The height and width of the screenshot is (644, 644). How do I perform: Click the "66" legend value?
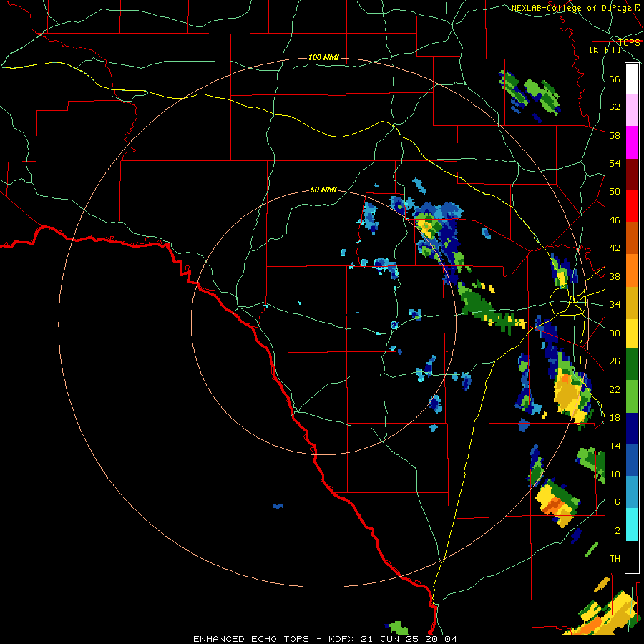pos(615,79)
